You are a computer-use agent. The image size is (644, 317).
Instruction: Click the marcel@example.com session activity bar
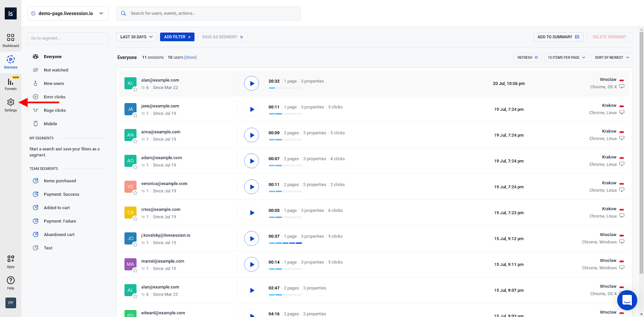(x=285, y=269)
